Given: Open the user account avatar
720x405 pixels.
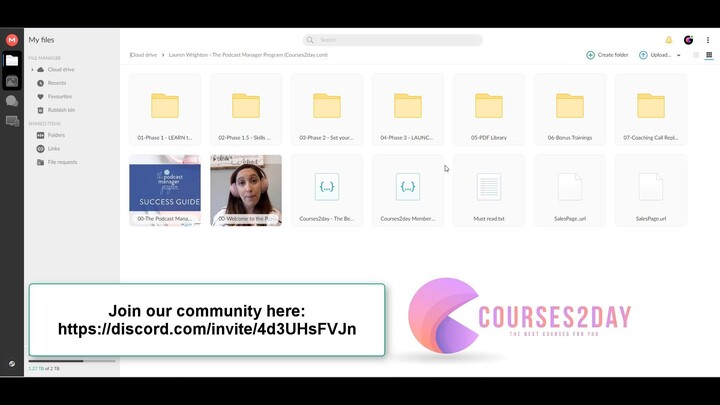Looking at the screenshot, I should pos(688,40).
